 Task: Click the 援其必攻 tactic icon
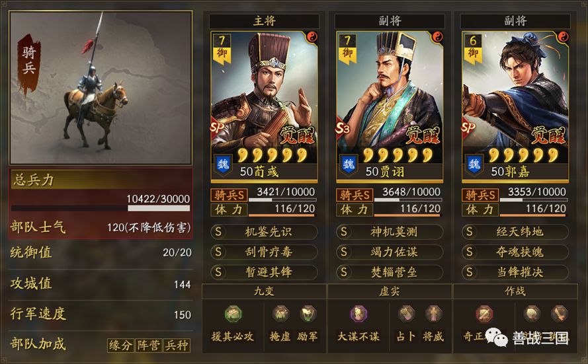coord(233,314)
